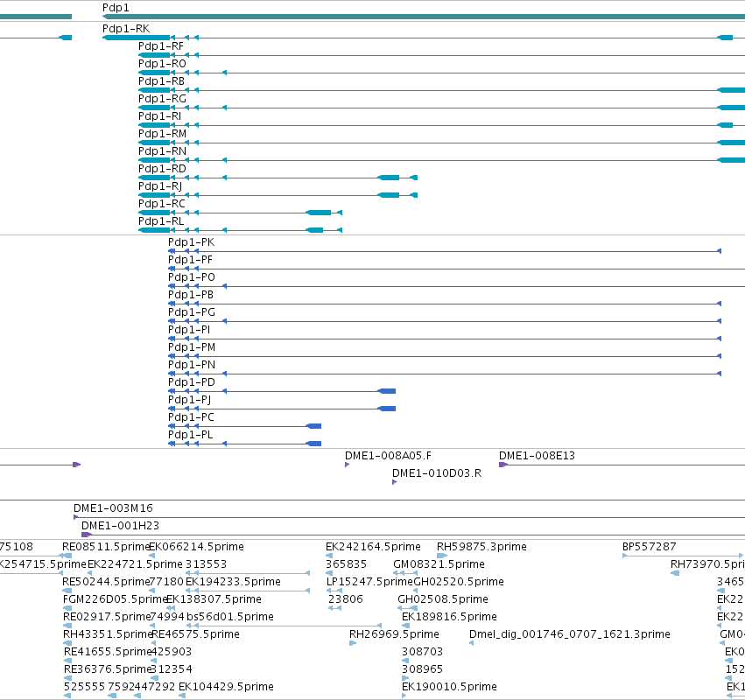
Task: Select the Pdp1-RK transcript label
Action: coord(126,29)
